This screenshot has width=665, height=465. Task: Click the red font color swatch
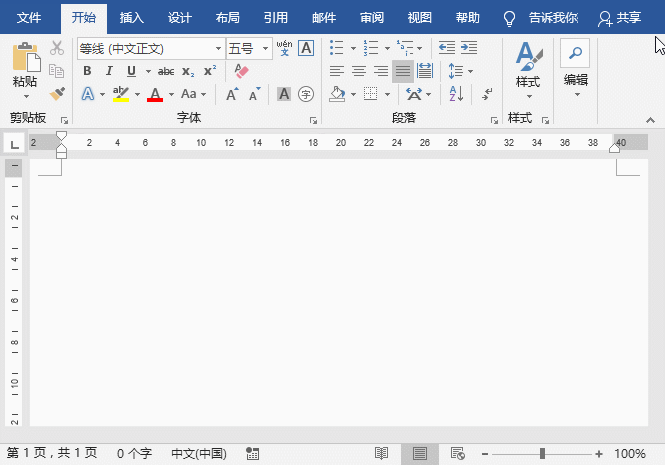(155, 94)
